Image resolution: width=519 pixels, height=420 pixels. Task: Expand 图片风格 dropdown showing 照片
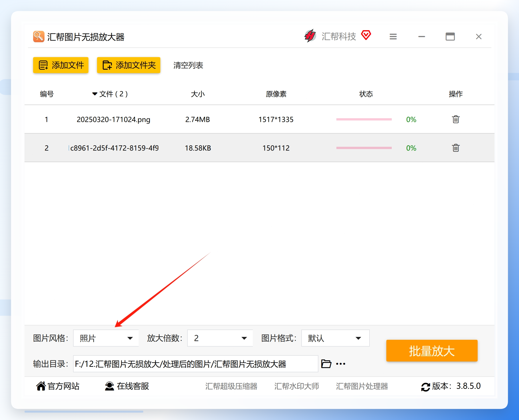click(x=106, y=338)
